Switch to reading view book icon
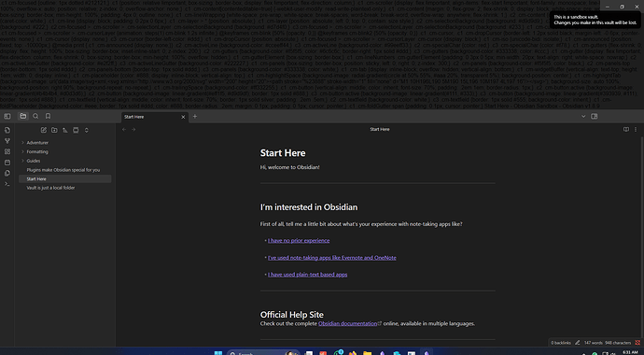644x355 pixels. (x=626, y=130)
